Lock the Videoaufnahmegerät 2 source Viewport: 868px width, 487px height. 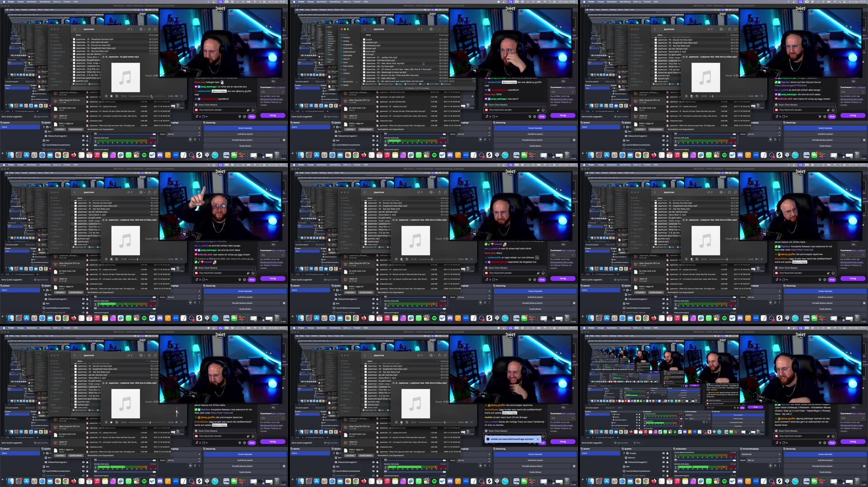pos(87,135)
